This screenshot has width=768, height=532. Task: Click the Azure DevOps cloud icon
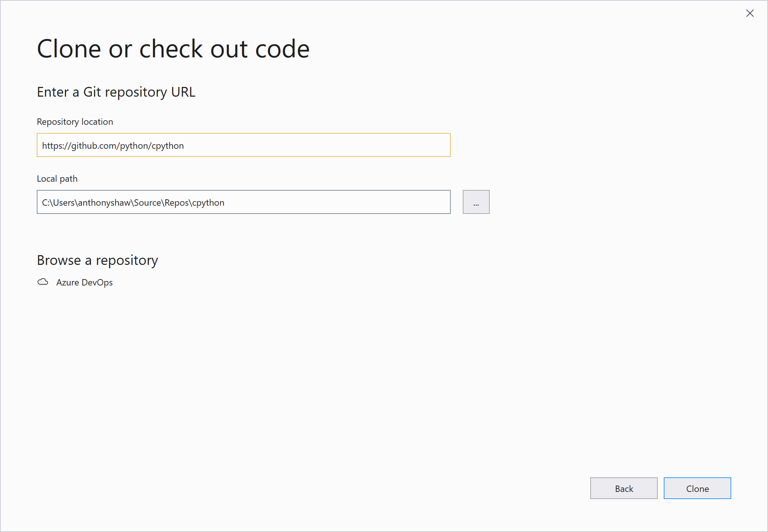click(43, 282)
